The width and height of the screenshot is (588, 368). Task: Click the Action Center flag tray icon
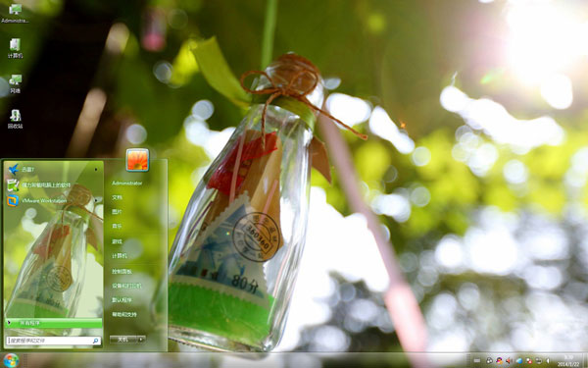click(529, 361)
